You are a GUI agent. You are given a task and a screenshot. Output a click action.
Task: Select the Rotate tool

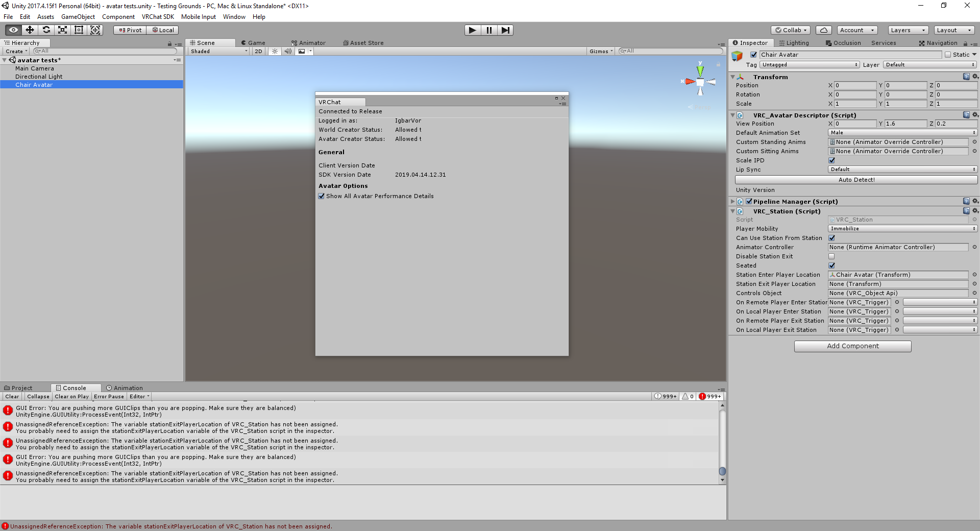pos(46,30)
